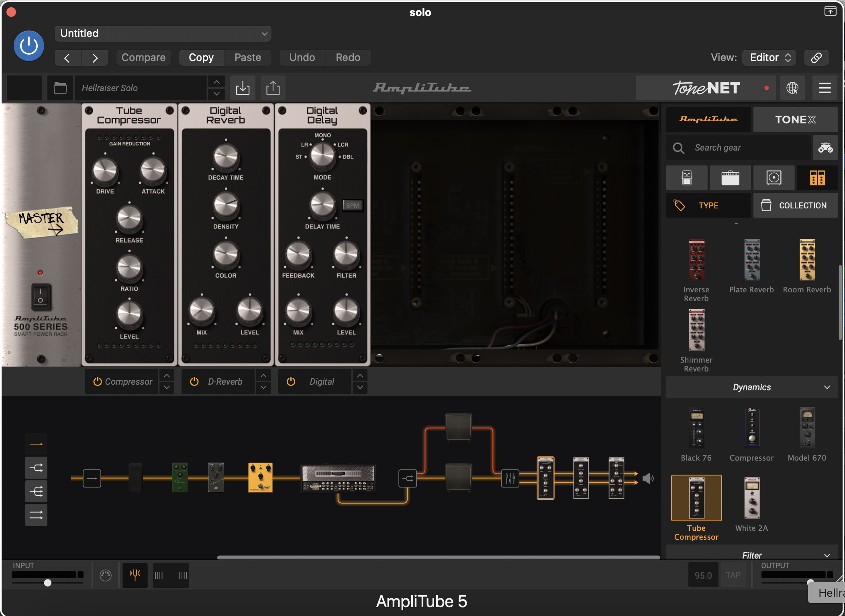Open the Editor view dropdown
Viewport: 845px width, 616px height.
pos(769,57)
